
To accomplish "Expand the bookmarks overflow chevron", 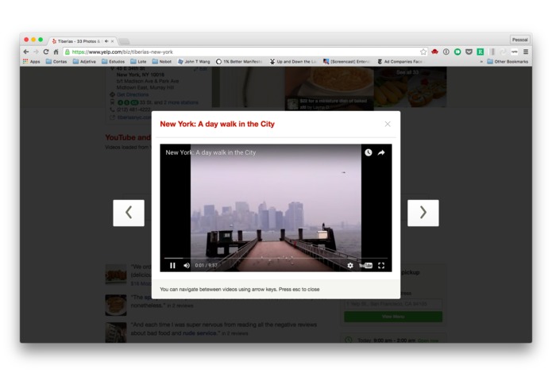I will click(x=481, y=62).
